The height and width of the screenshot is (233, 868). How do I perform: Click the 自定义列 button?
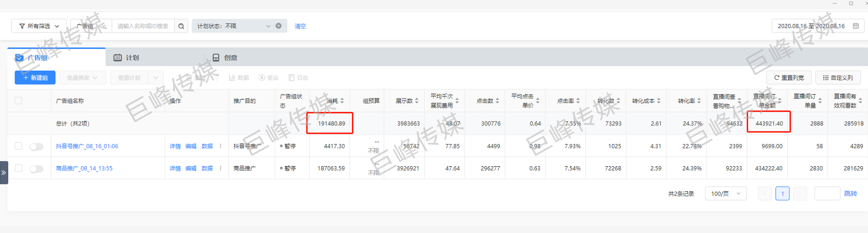pos(838,77)
